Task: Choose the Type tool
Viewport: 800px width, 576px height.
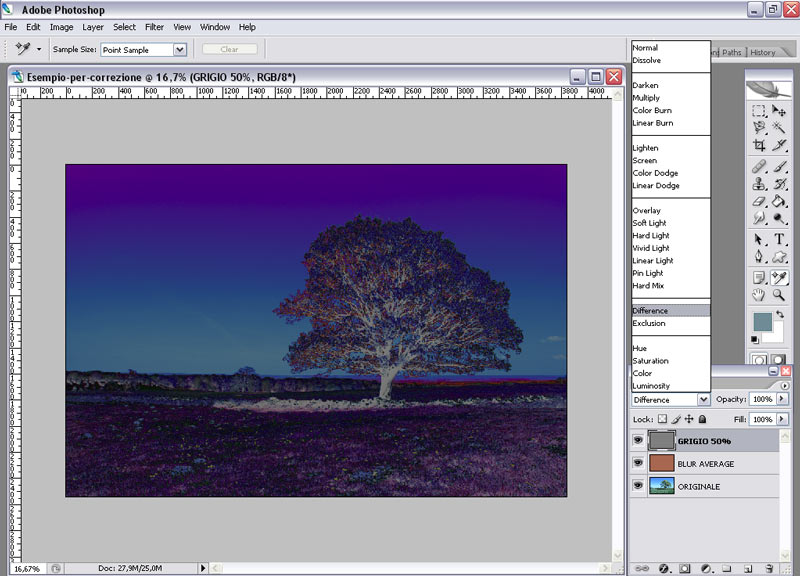Action: (779, 239)
